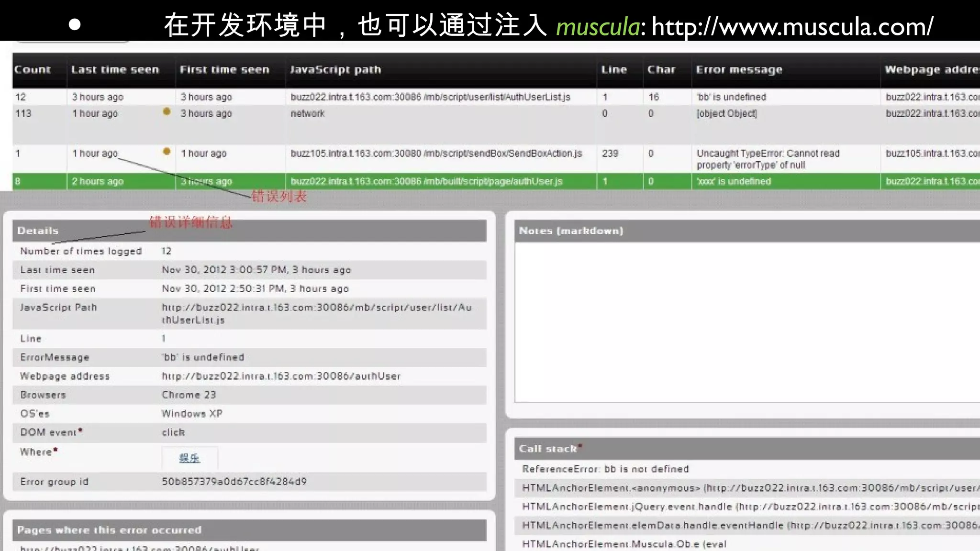This screenshot has height=551, width=980.
Task: Click First time seen column header
Action: click(224, 70)
